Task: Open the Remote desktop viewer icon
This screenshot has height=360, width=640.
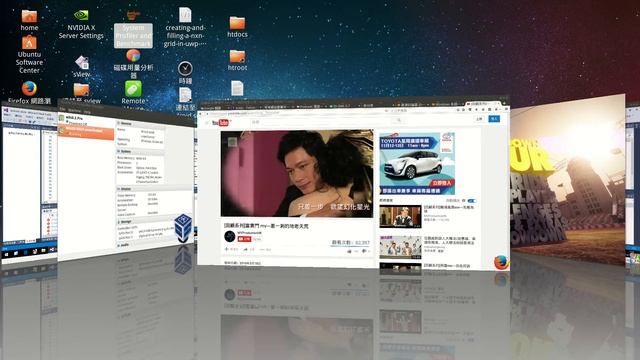Action: (x=133, y=92)
